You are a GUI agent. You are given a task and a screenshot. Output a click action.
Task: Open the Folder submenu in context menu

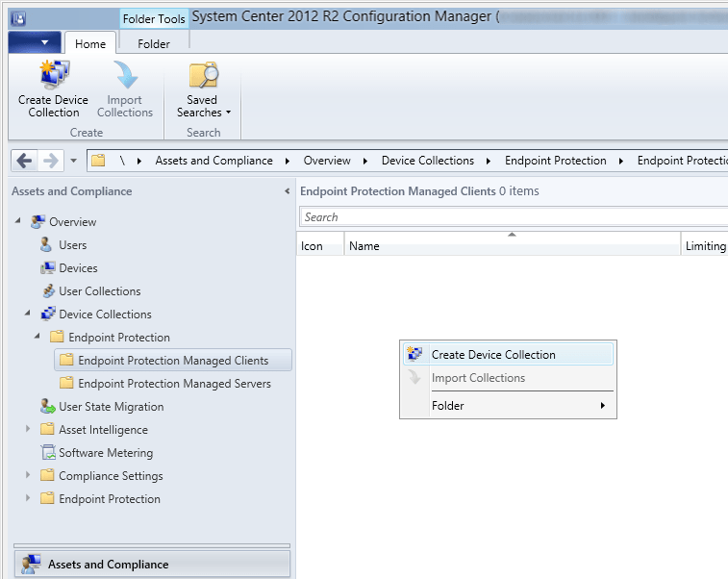[x=508, y=405]
